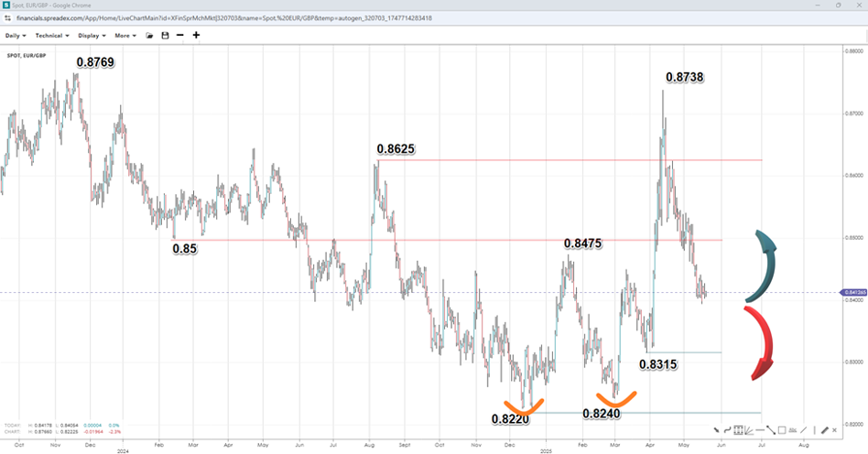Open the Display options dropdown
Screen dimensions: 868x454
coord(92,36)
